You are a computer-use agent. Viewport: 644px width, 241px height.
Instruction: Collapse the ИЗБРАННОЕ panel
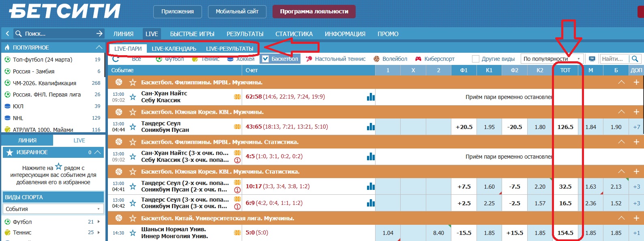pyautogui.click(x=97, y=152)
